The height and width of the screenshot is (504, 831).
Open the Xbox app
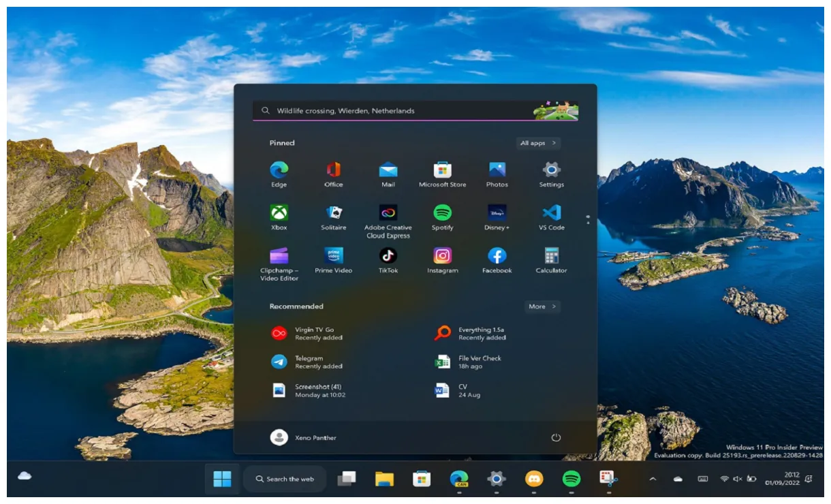[279, 211]
